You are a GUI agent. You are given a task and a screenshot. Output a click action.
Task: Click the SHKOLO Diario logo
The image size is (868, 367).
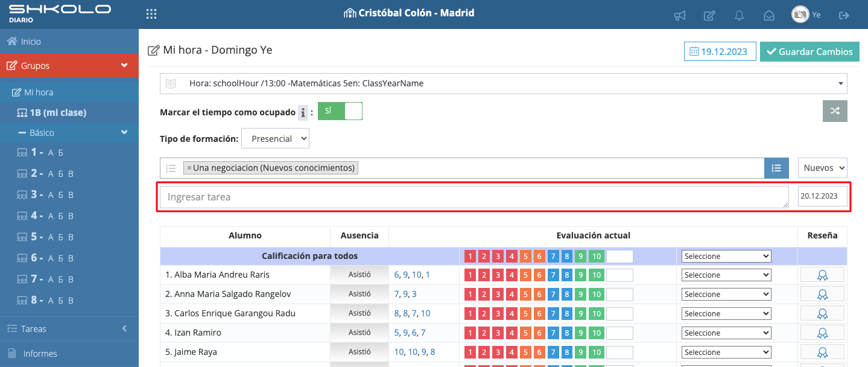(60, 13)
